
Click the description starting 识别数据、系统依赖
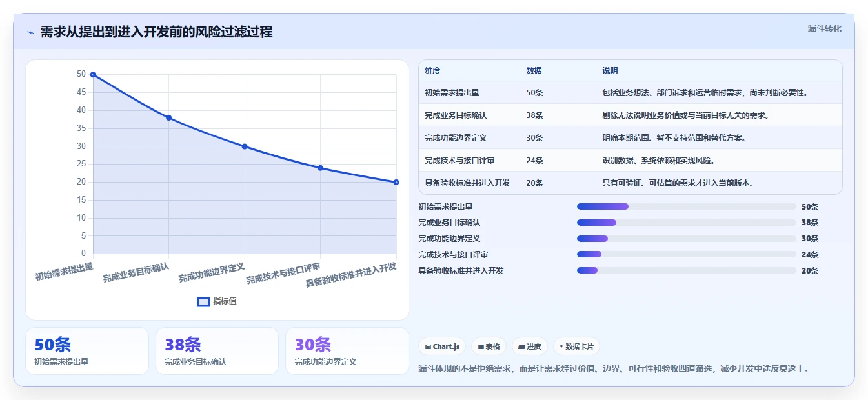[x=658, y=160]
